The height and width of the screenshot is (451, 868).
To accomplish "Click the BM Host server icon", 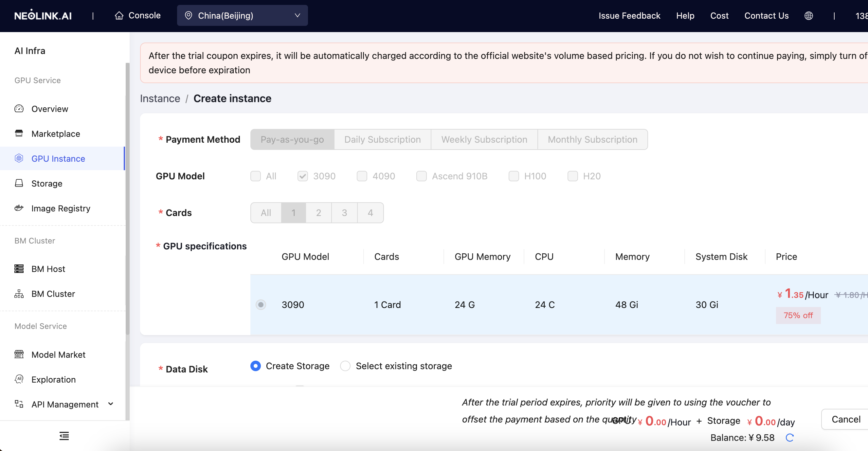I will [x=19, y=268].
